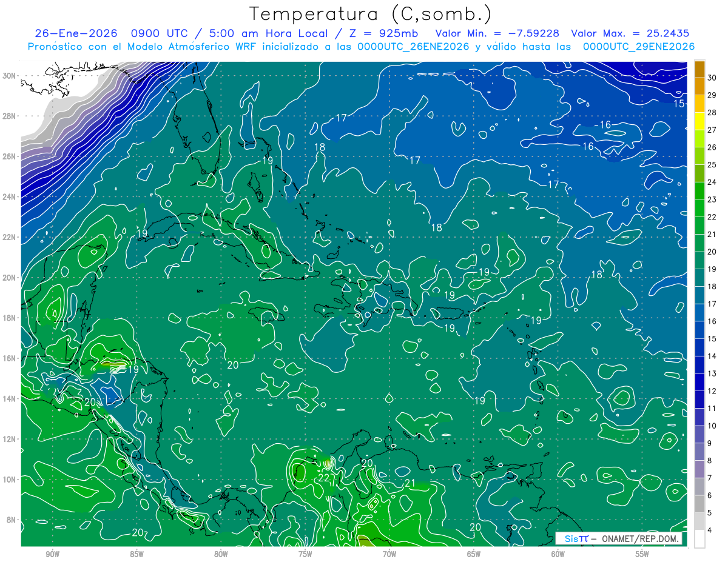Click the 85W longitude axis label
The image size is (728, 562).
[137, 555]
